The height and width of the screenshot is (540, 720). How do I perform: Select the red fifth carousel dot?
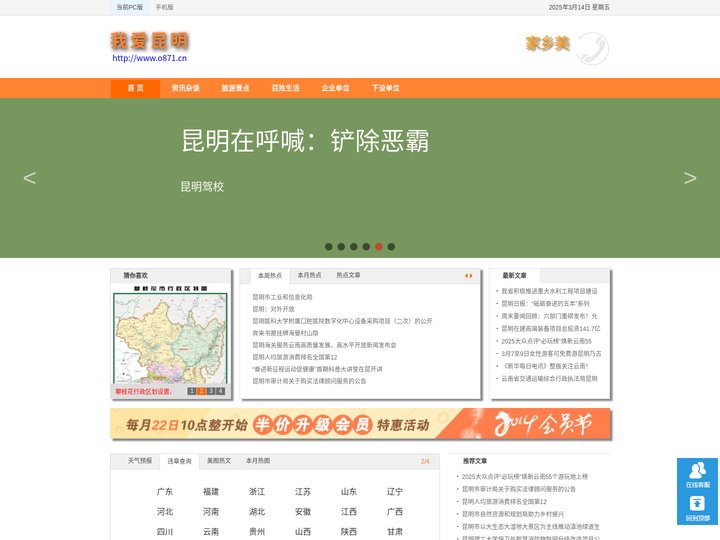[x=379, y=247]
